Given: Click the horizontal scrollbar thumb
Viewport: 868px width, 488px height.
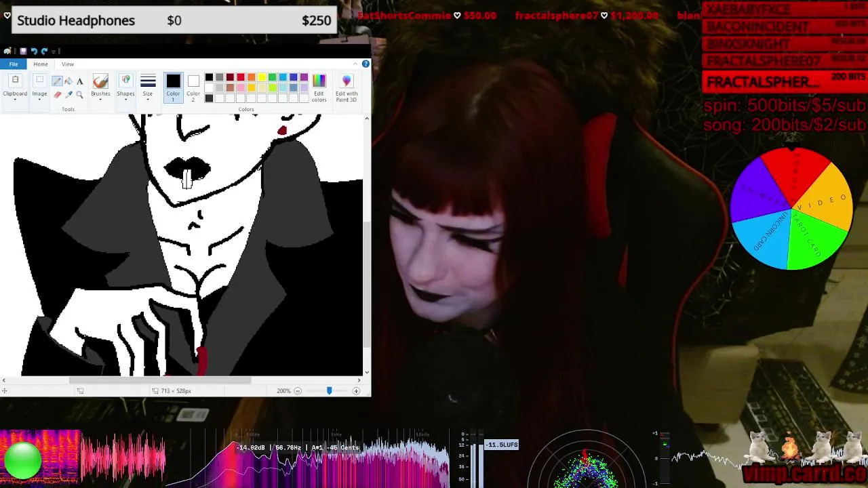Looking at the screenshot, I should (x=160, y=380).
